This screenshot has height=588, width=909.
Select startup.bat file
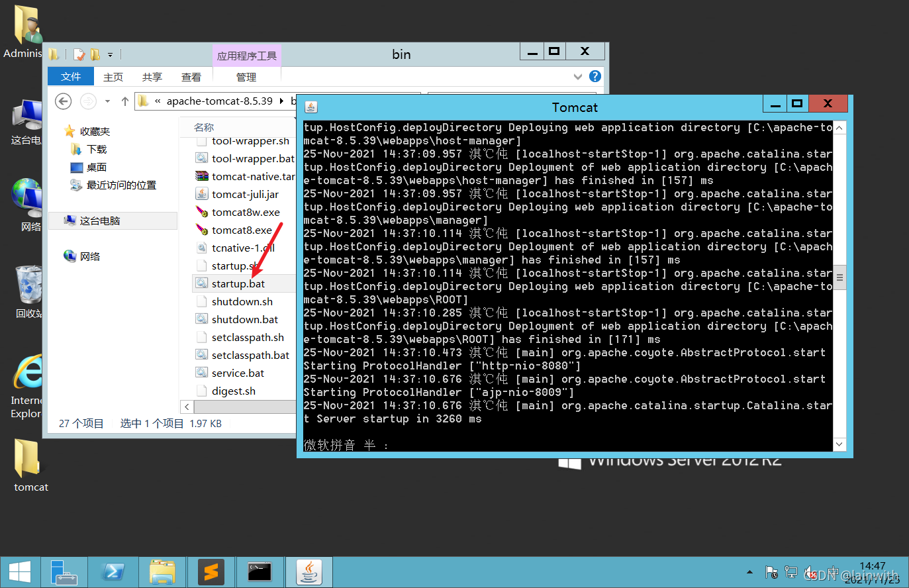click(238, 283)
